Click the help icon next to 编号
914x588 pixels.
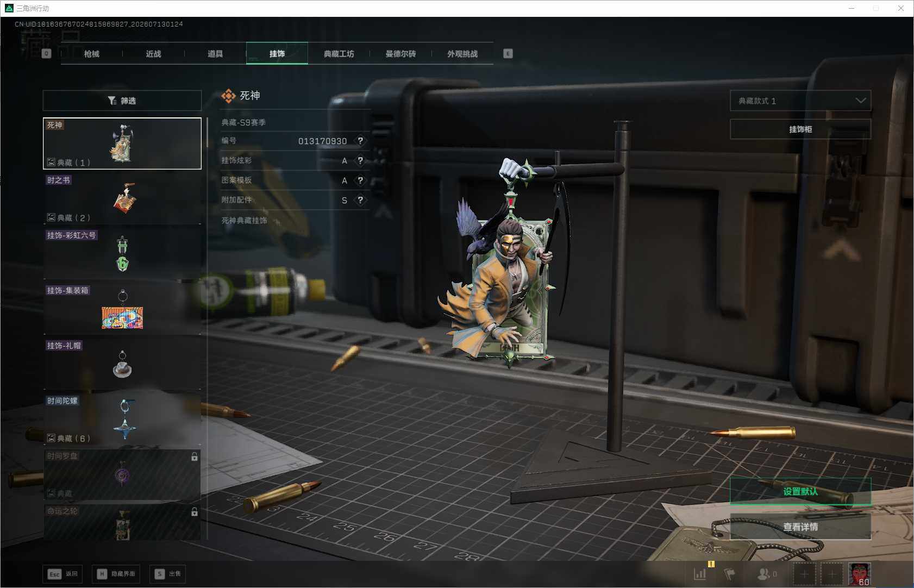click(x=360, y=141)
